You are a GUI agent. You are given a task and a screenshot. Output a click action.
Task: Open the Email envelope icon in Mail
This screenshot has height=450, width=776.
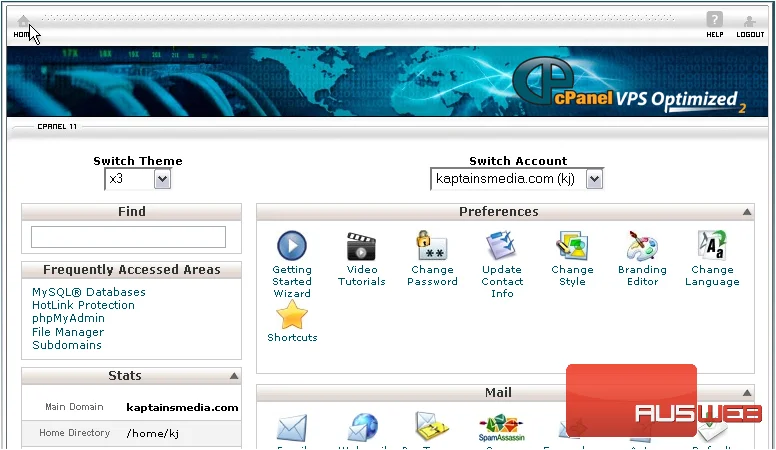point(291,428)
